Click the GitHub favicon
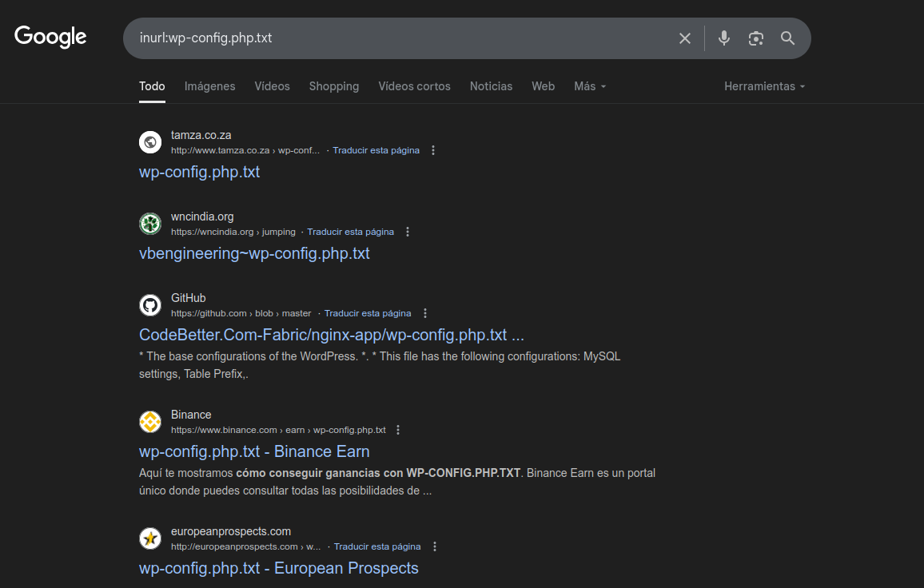The width and height of the screenshot is (924, 588). coord(150,304)
